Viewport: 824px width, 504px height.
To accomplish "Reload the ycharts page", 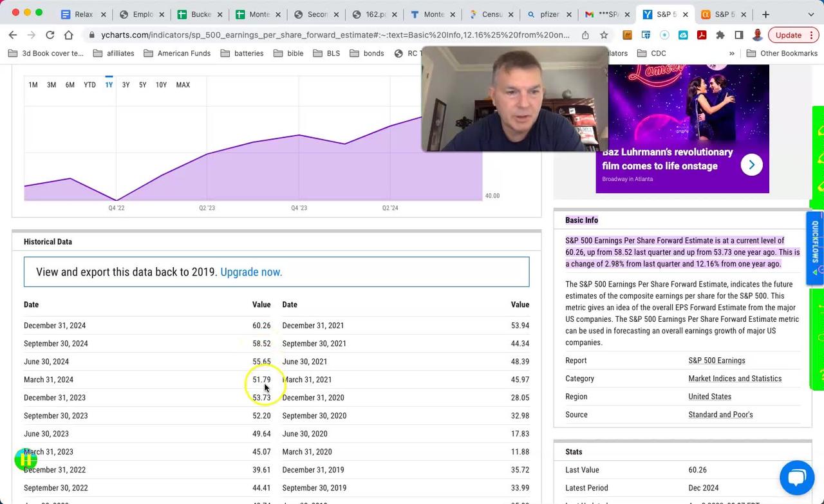I will point(50,35).
